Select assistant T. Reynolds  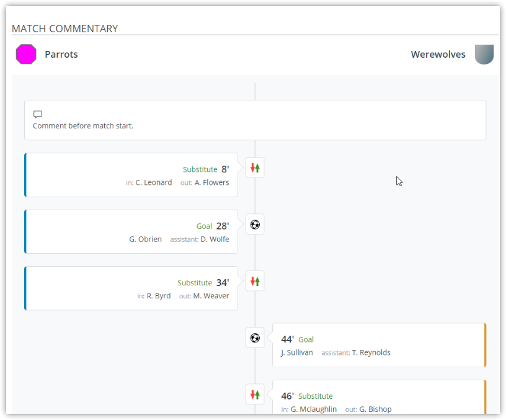click(x=371, y=352)
